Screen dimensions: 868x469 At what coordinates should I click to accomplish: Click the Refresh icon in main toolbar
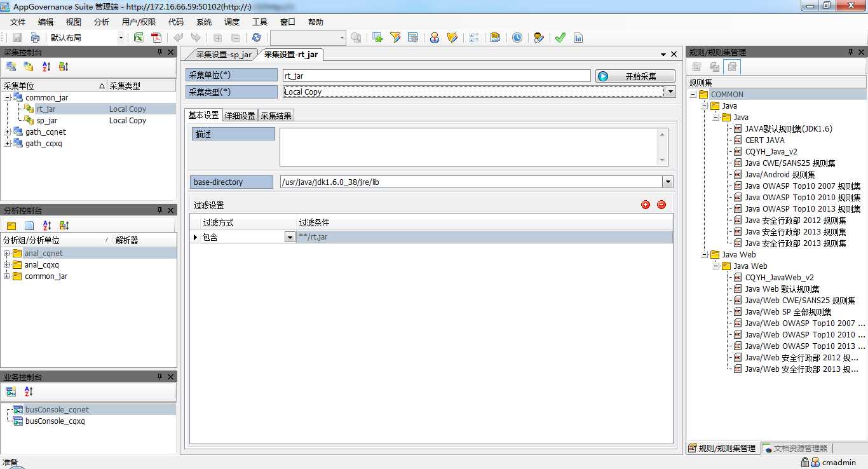256,38
